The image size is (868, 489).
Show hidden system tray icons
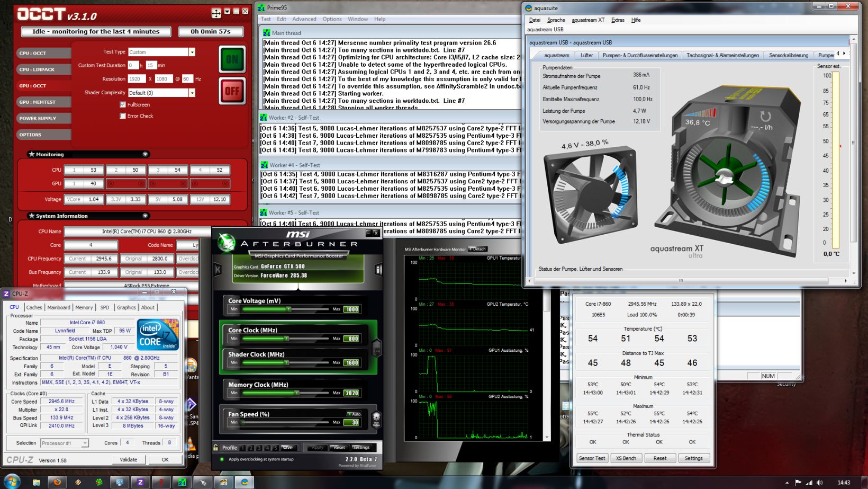click(x=786, y=483)
